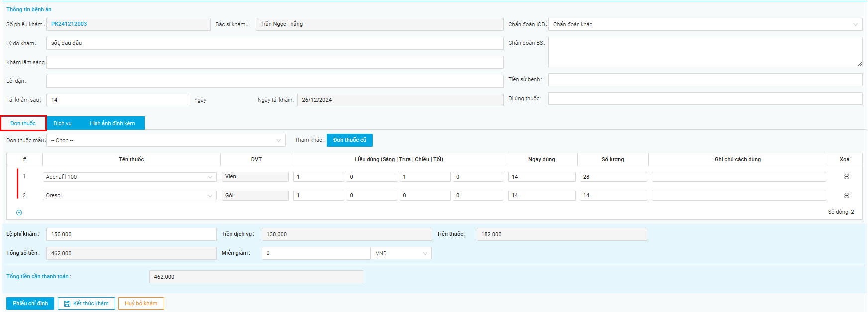
Task: Click Oresol Ghi chú cách dùng field
Action: [739, 196]
